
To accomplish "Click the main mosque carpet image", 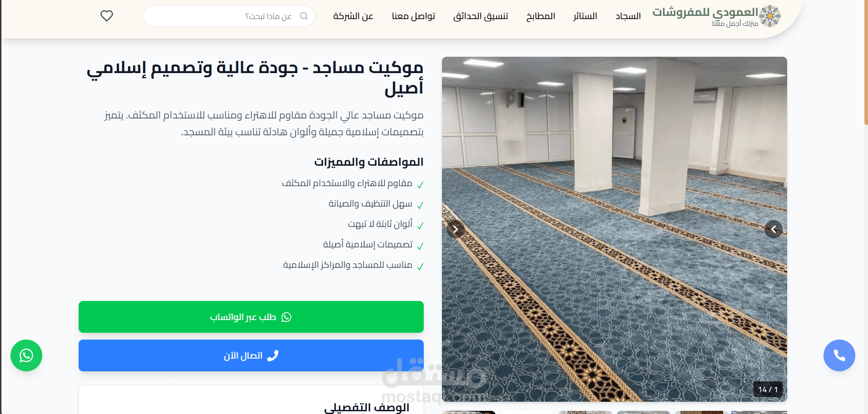I will click(x=614, y=229).
